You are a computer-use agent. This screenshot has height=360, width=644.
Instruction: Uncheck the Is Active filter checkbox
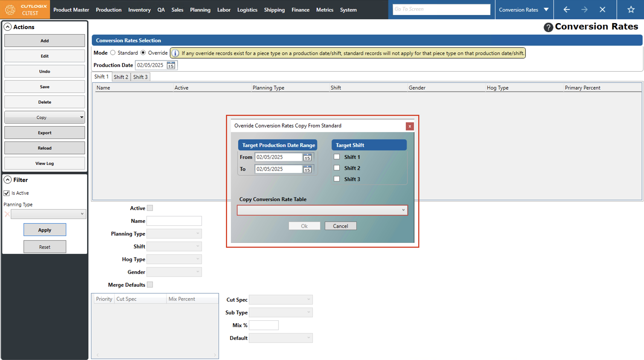(x=6, y=193)
